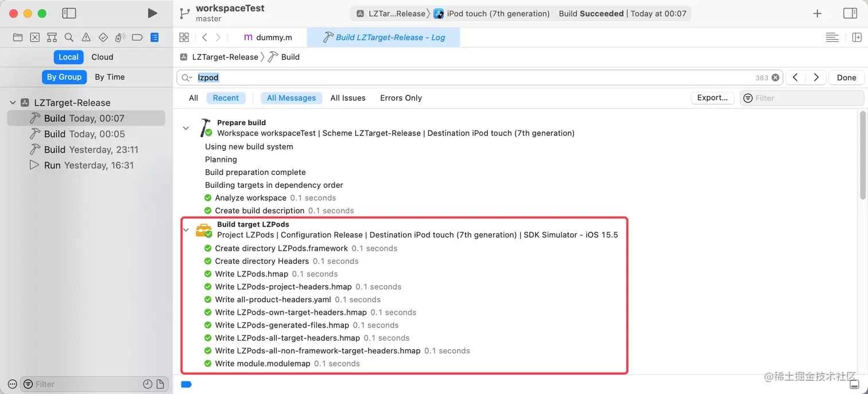Toggle the navigator sidebar visibility
868x394 pixels.
tap(69, 13)
